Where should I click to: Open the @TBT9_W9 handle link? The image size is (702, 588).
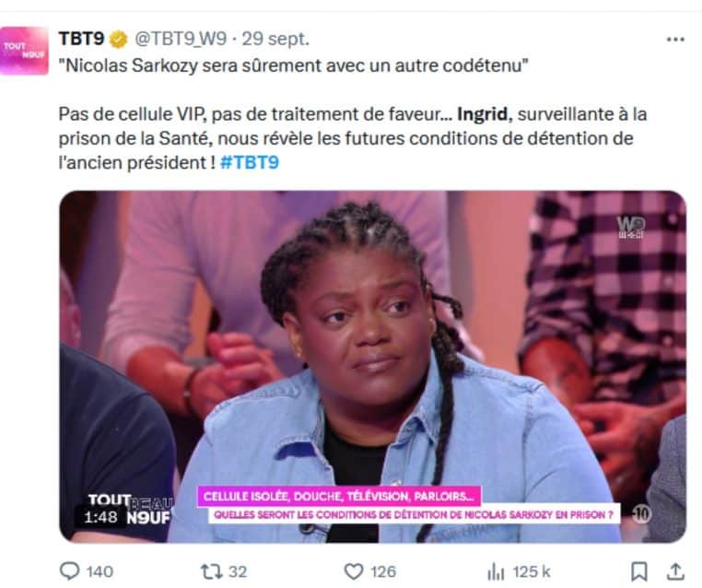(x=181, y=39)
